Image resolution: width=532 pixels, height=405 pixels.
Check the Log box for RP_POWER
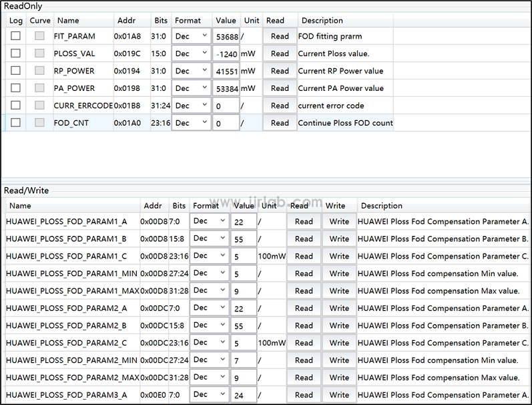click(x=15, y=70)
